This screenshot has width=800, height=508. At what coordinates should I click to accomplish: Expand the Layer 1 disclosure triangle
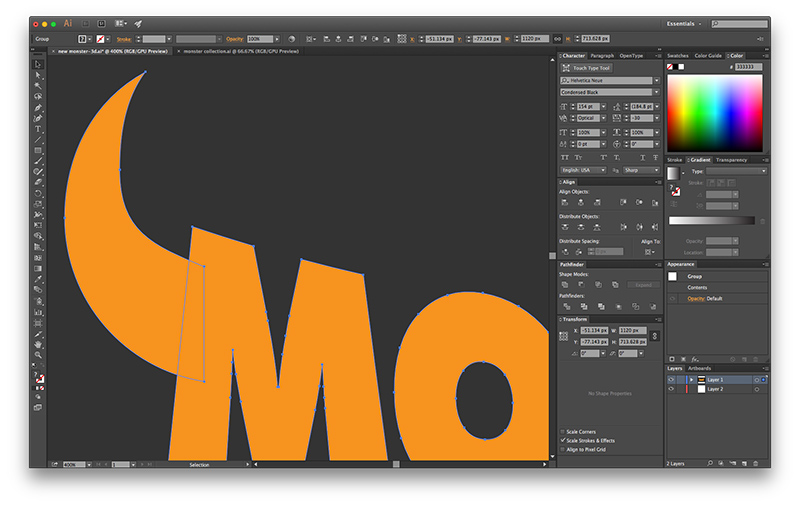[691, 380]
